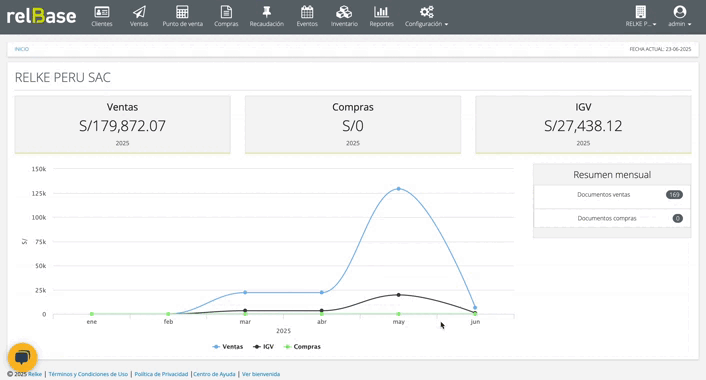706x380 pixels.
Task: Open the orange chat support bubble
Action: click(23, 357)
